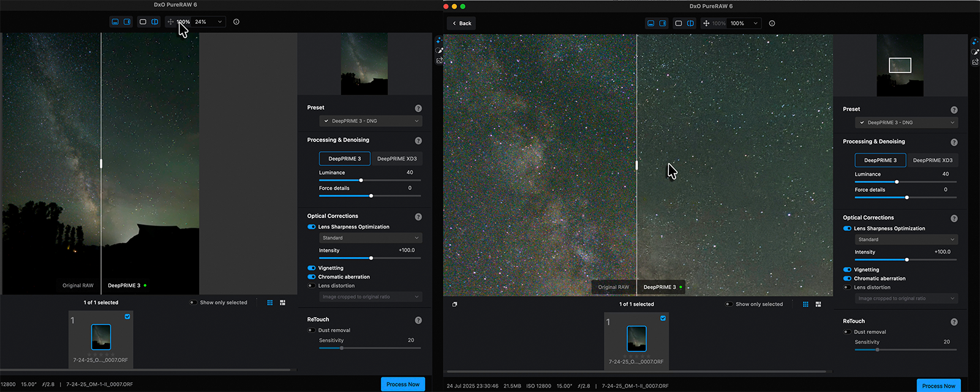
Task: Enable Dust removal in left window
Action: coord(312,330)
